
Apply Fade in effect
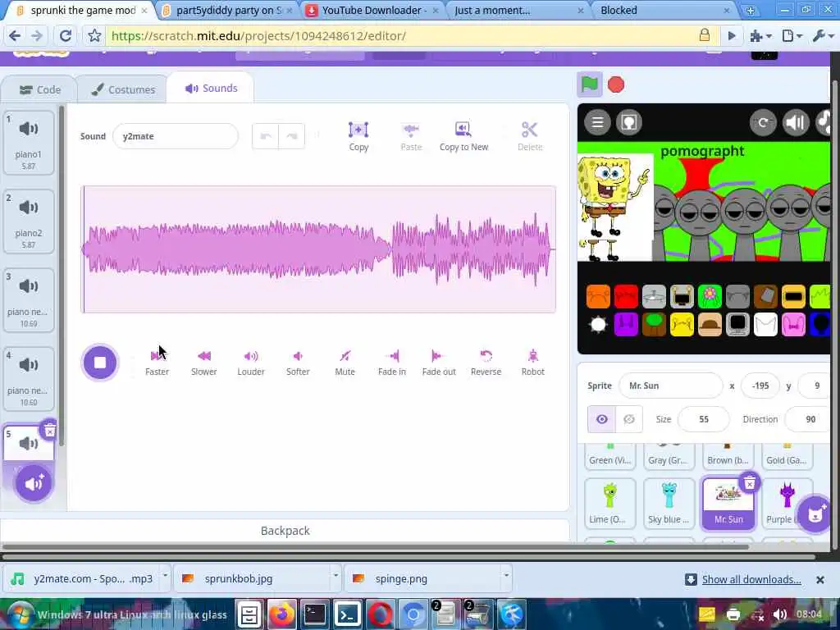pyautogui.click(x=391, y=363)
